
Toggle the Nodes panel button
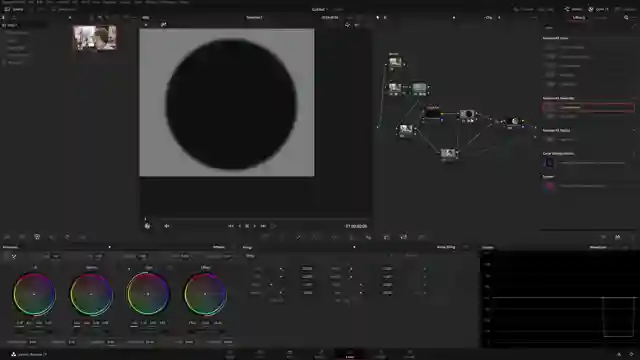pyautogui.click(x=572, y=9)
